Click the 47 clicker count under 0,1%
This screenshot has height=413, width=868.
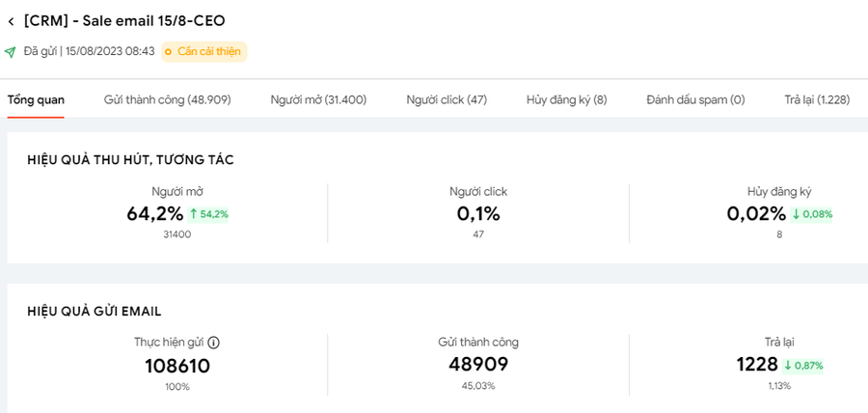478,234
